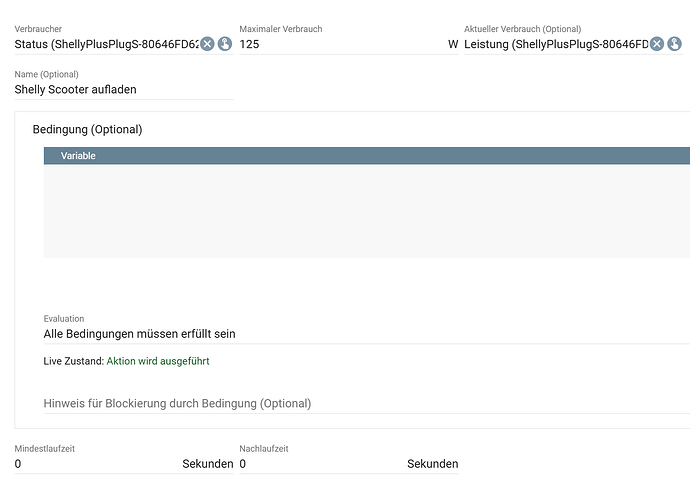Focus the Mindestlaufzeit seconds input
This screenshot has width=690, height=477.
pyautogui.click(x=95, y=464)
